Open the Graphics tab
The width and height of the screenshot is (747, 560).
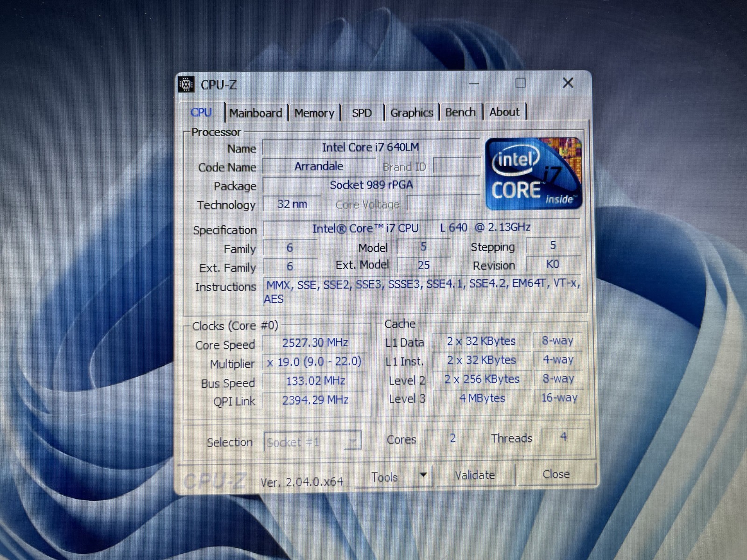click(x=412, y=112)
